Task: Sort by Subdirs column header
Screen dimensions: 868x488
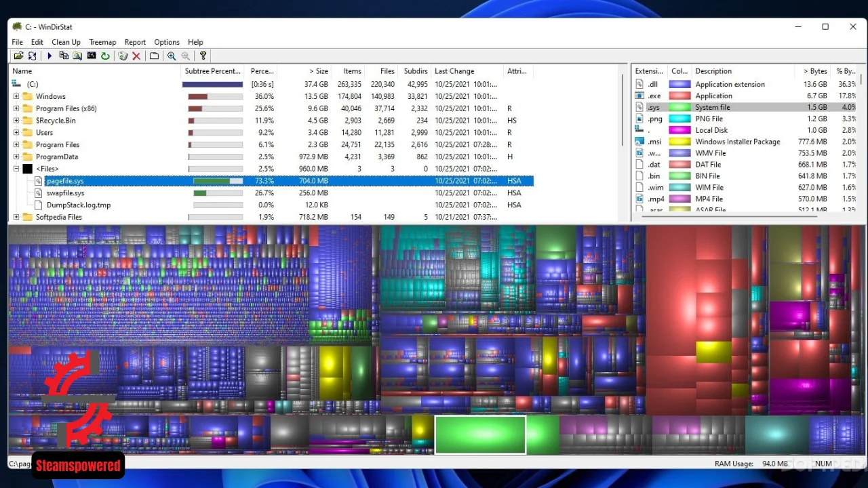Action: click(x=414, y=70)
